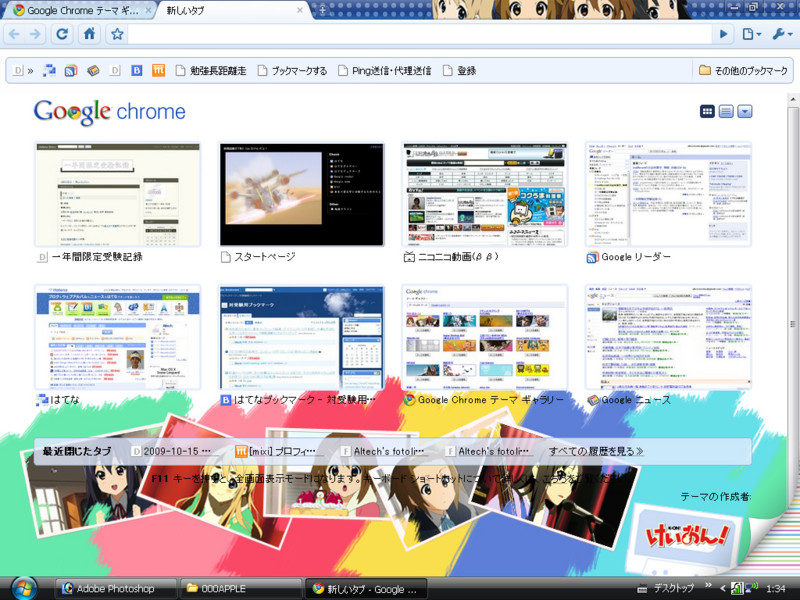Click the clock showing 1:34
The image size is (800, 600).
776,588
